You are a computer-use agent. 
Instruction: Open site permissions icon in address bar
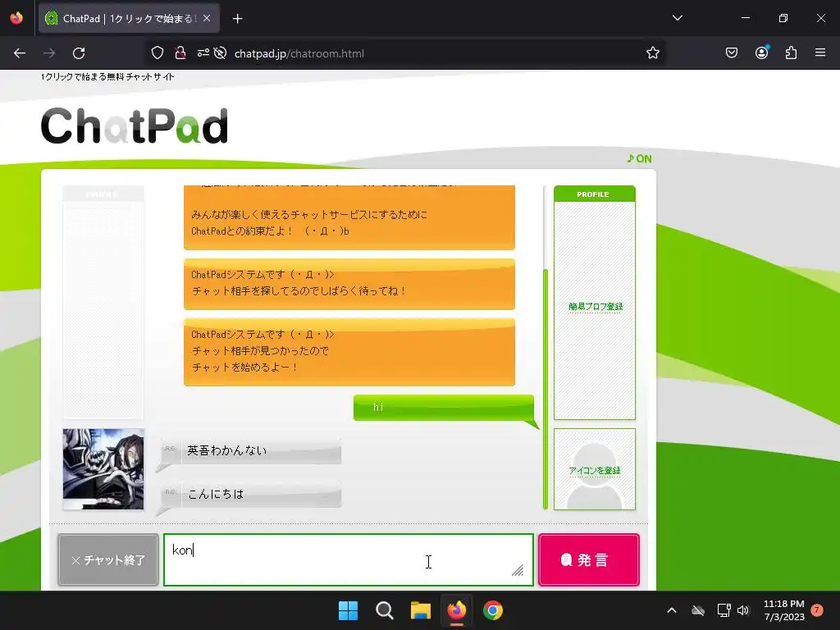pos(203,53)
